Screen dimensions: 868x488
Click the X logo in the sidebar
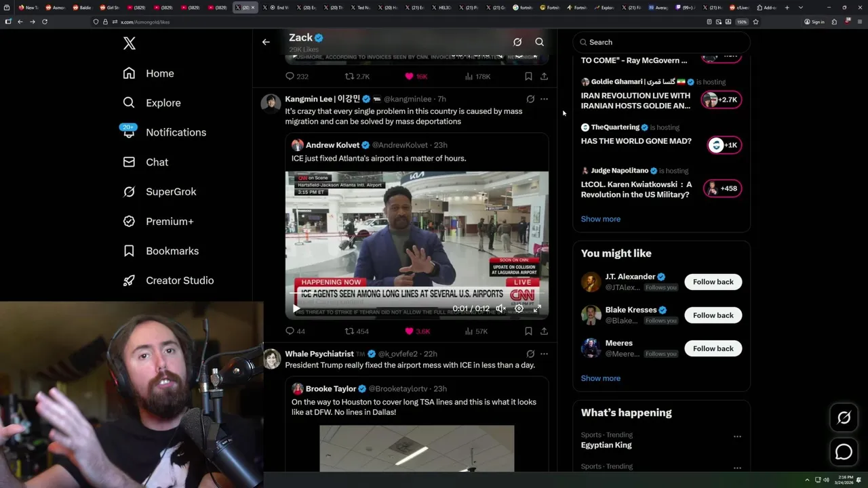click(130, 44)
